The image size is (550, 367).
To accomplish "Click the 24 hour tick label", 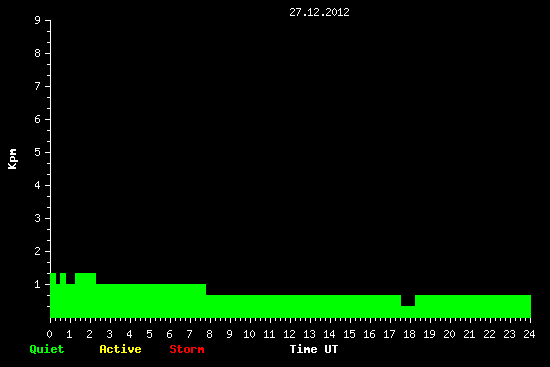I will [529, 334].
